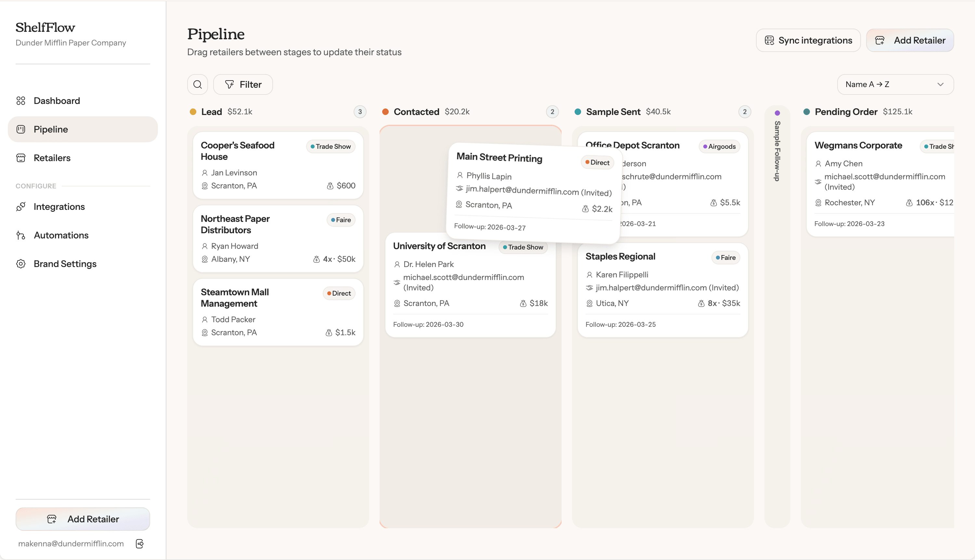This screenshot has height=560, width=975.
Task: Open the Northeast Paper Distributors card
Action: pos(278,239)
